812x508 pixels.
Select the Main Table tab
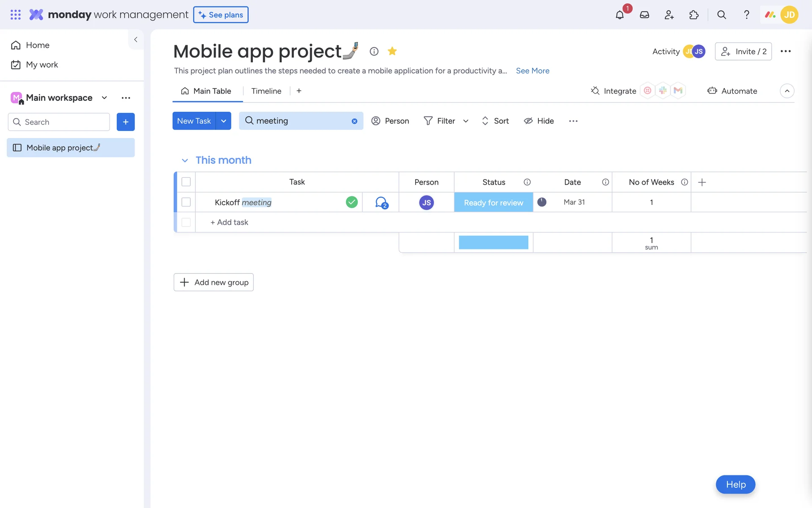206,91
